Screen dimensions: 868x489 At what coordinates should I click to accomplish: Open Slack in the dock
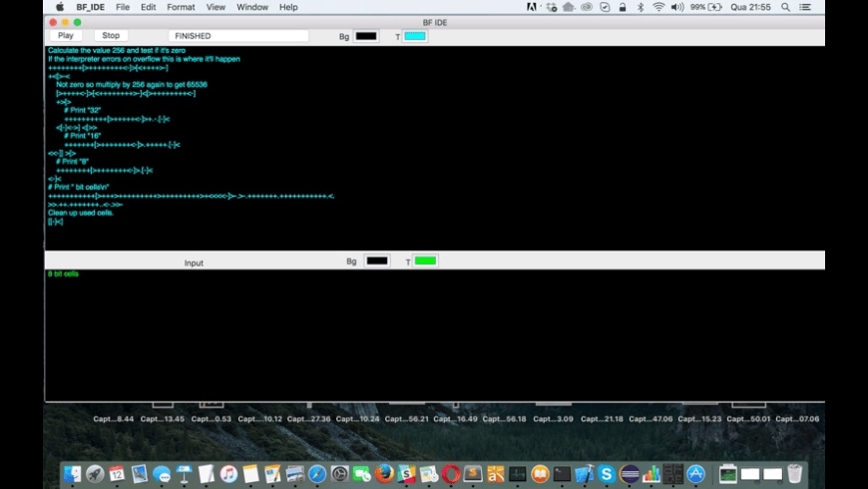pyautogui.click(x=406, y=474)
